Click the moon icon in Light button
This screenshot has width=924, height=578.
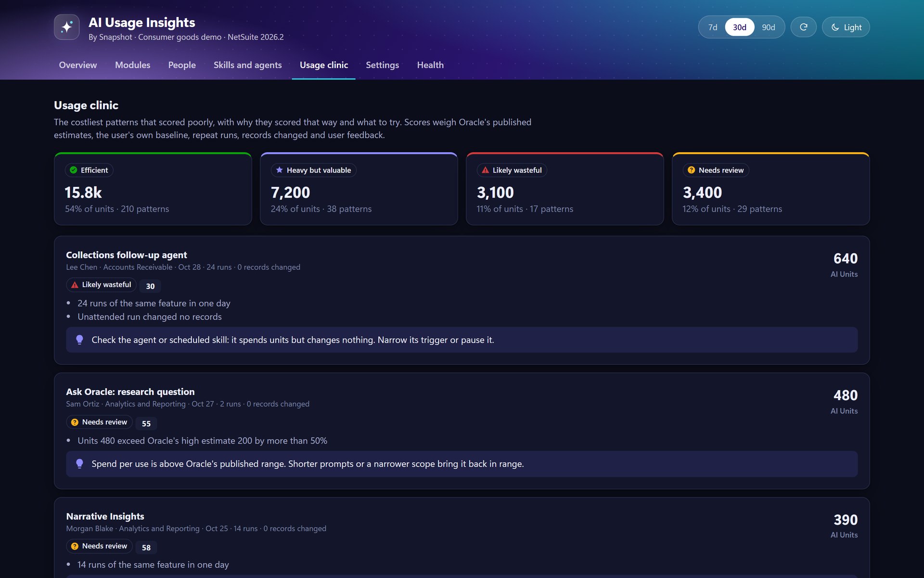pos(835,27)
